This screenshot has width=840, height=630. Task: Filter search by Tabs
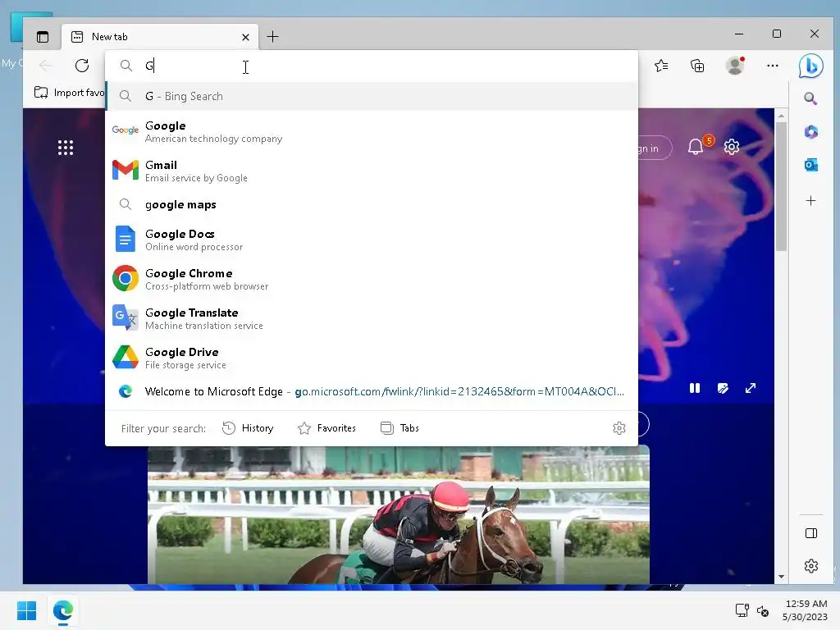click(x=399, y=428)
